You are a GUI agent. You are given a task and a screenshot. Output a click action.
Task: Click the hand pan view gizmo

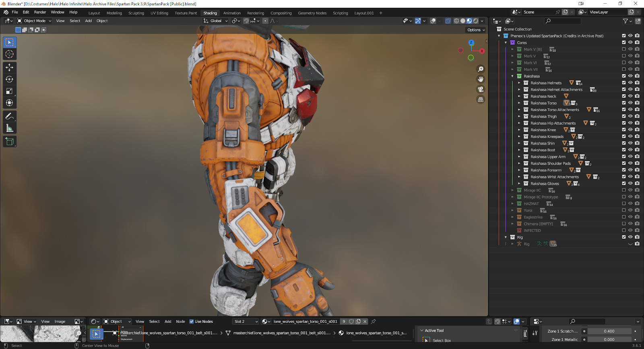pos(481,79)
